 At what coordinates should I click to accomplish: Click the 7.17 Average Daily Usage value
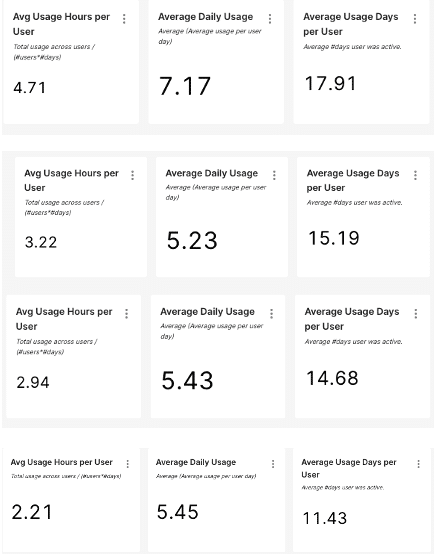[185, 86]
